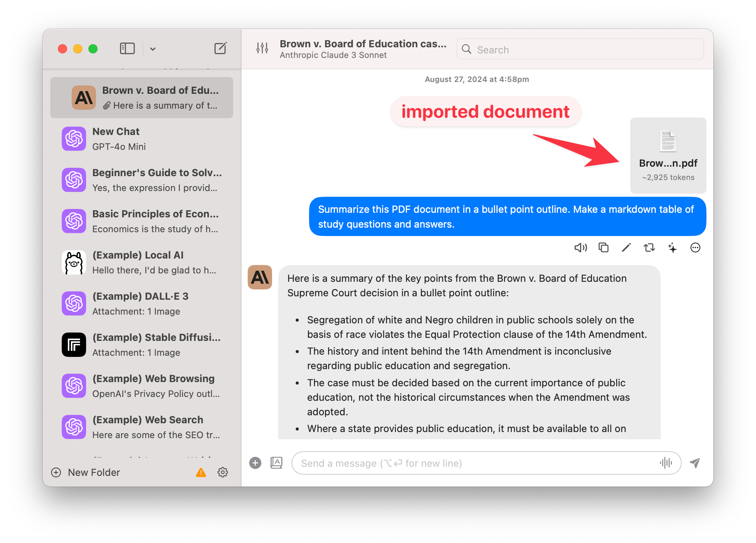
Task: Click the Anthropic avatar beside the response
Action: tap(260, 277)
